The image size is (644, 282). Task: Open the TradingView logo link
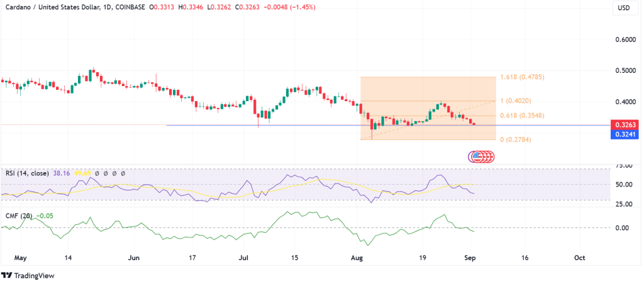28,276
